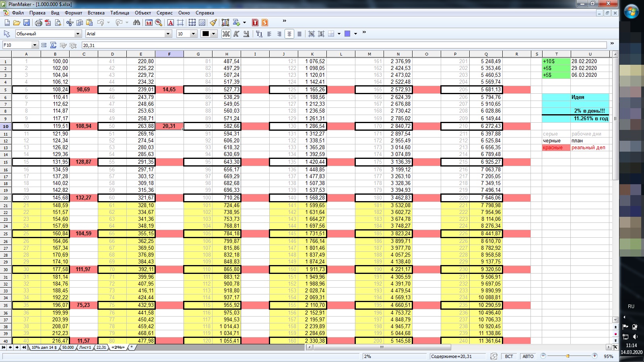The image size is (644, 362).
Task: Click the Save document icon
Action: tap(27, 23)
